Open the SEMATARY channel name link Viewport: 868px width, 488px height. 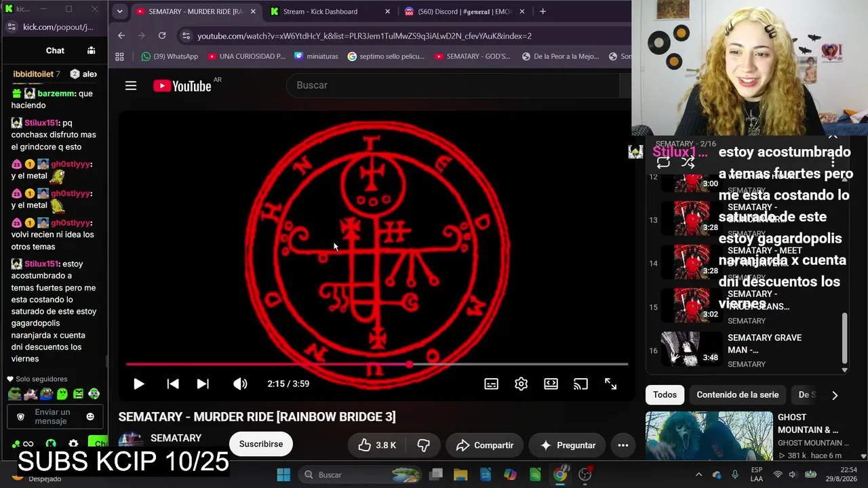[x=176, y=439]
